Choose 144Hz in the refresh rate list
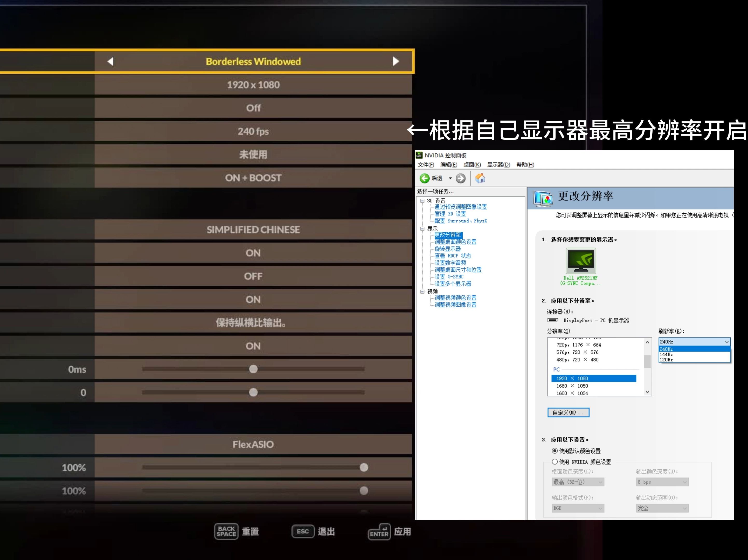748x560 pixels. [x=666, y=354]
